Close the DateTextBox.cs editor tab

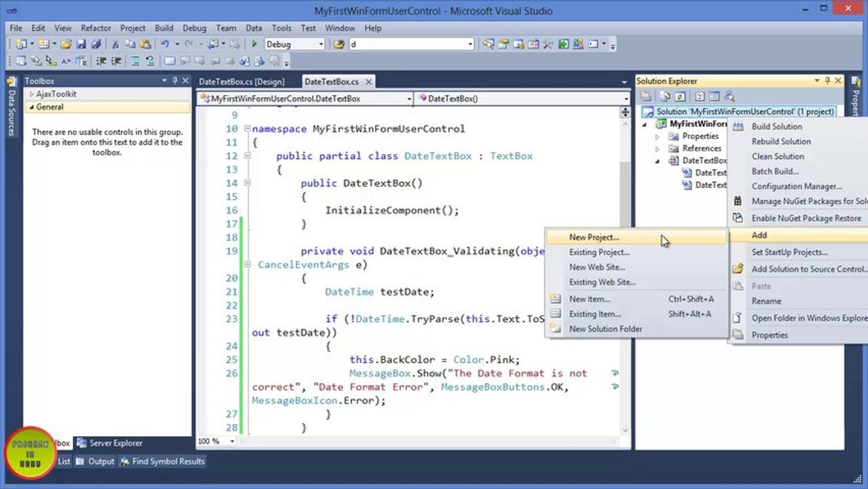[x=369, y=81]
